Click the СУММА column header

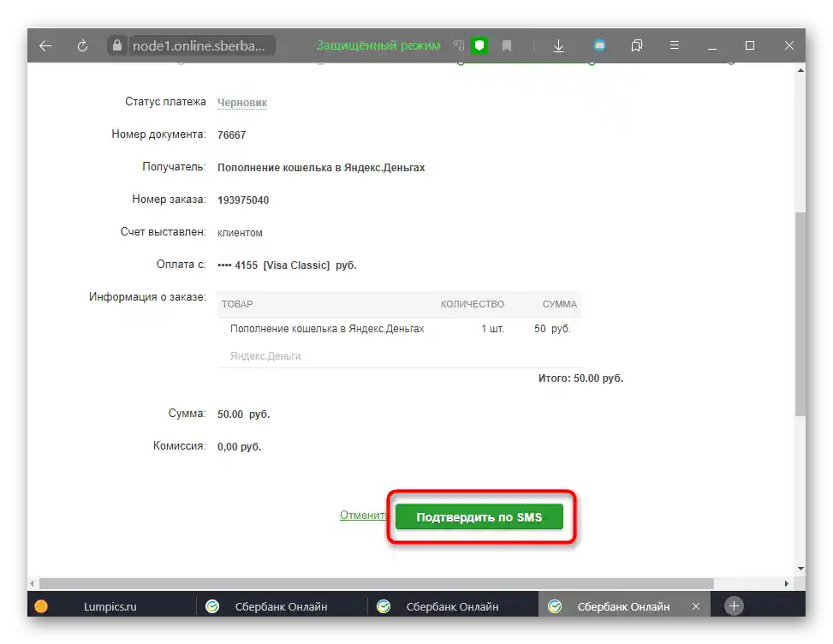pos(559,304)
